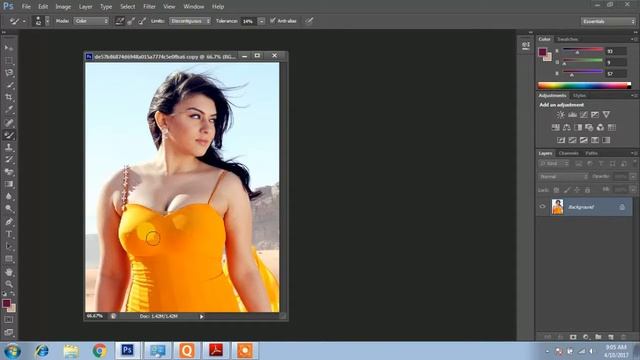Image resolution: width=640 pixels, height=360 pixels.
Task: Add a Brightness/Contrast adjustment
Action: point(561,115)
